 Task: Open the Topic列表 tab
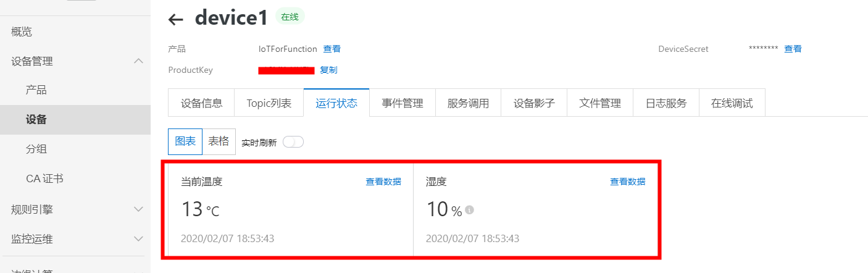(269, 103)
